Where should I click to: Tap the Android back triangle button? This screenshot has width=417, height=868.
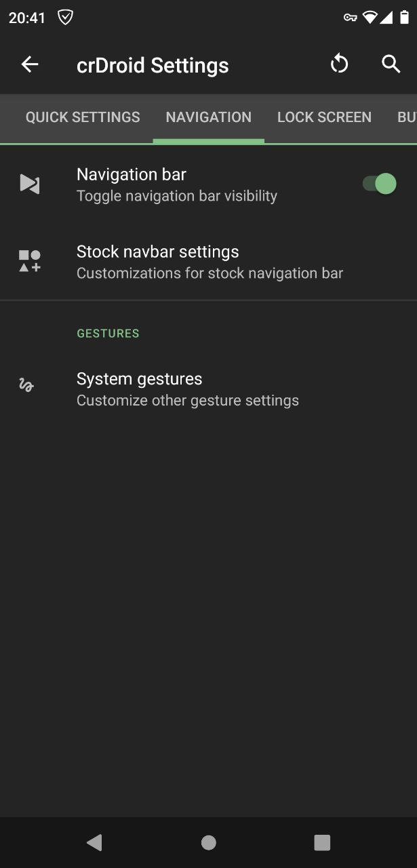94,842
